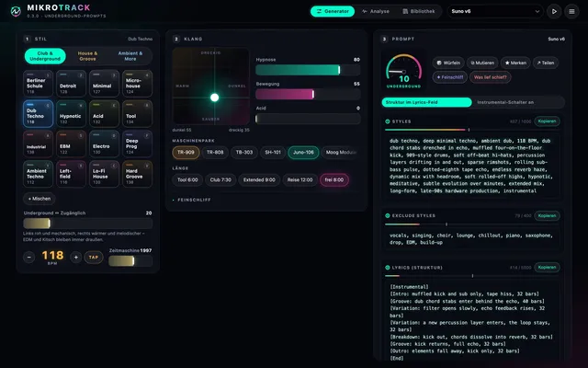The width and height of the screenshot is (588, 368).
Task: Copy the Styles prompt with Kopieren
Action: pyautogui.click(x=547, y=121)
